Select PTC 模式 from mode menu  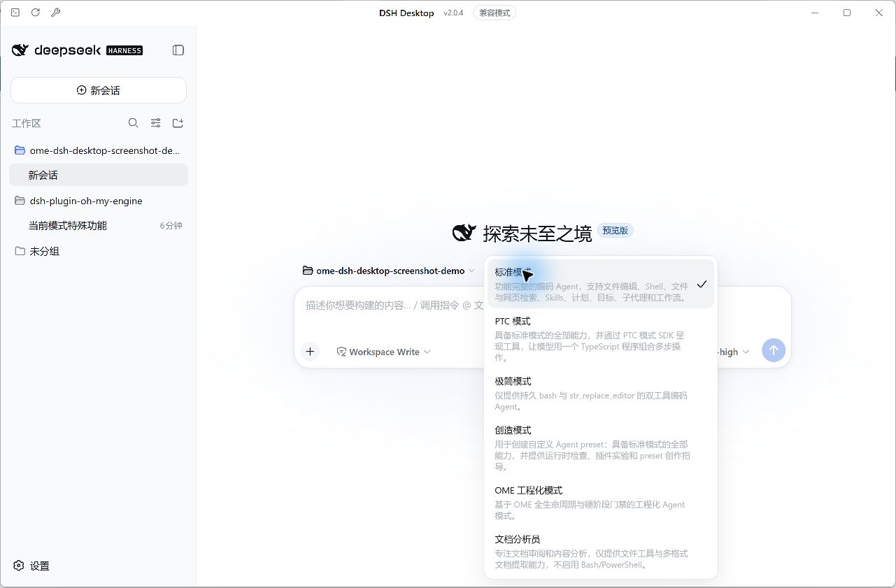coord(601,339)
